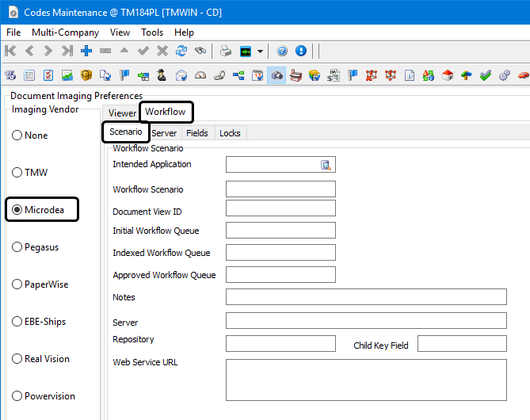530x420 pixels.
Task: Go to first record navigation arrow
Action: click(10, 51)
